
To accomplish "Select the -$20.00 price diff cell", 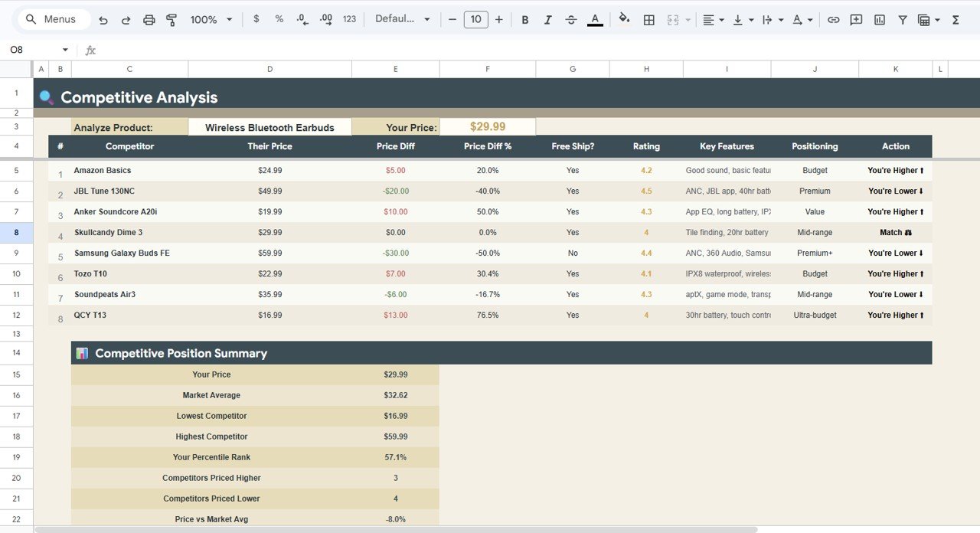I will point(396,191).
